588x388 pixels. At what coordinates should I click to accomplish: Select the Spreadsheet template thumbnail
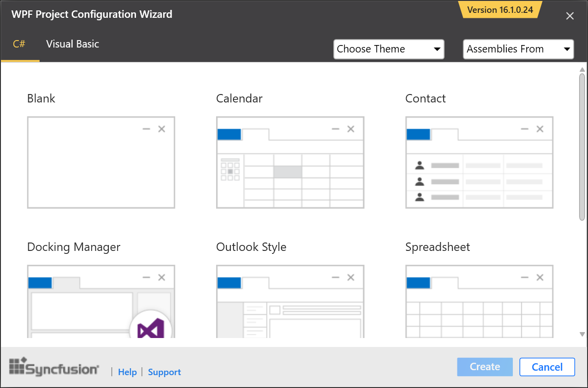click(x=479, y=302)
